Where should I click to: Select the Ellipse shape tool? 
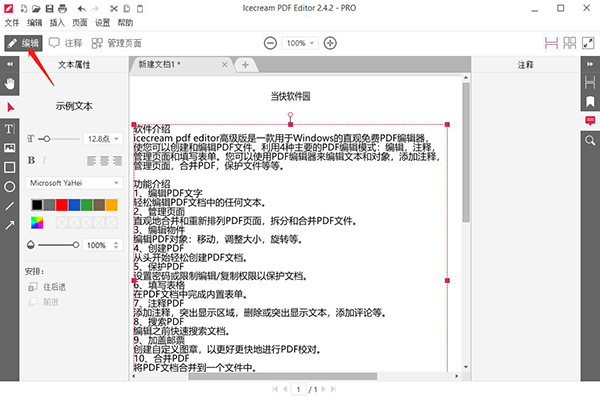10,187
